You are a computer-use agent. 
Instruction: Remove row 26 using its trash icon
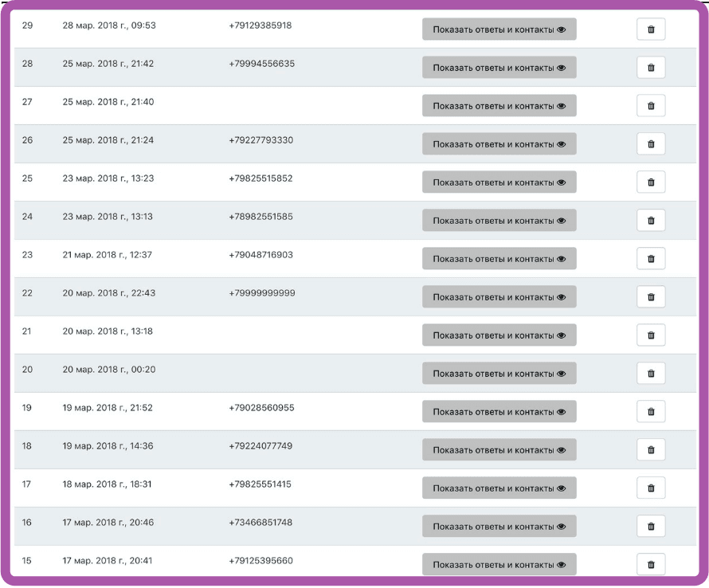[651, 144]
